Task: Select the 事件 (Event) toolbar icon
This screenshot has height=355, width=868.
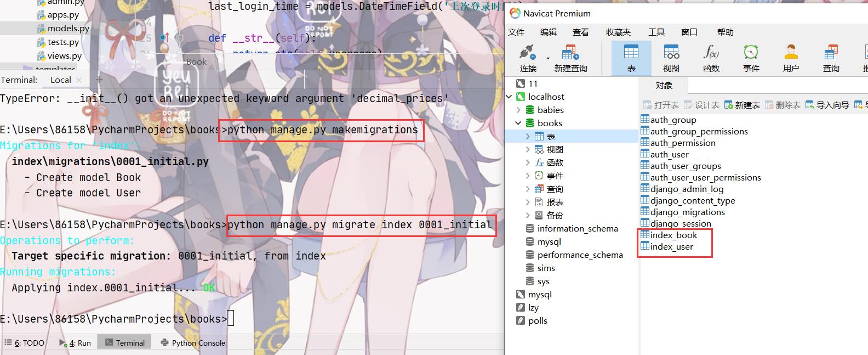Action: [751, 58]
